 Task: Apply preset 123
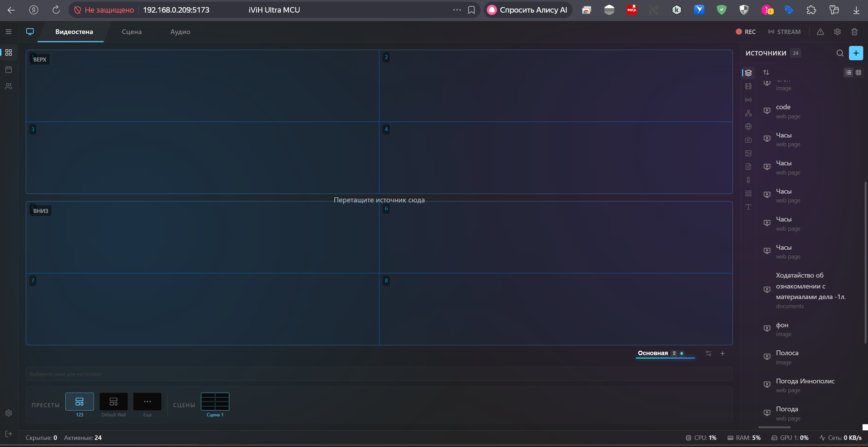coord(80,405)
